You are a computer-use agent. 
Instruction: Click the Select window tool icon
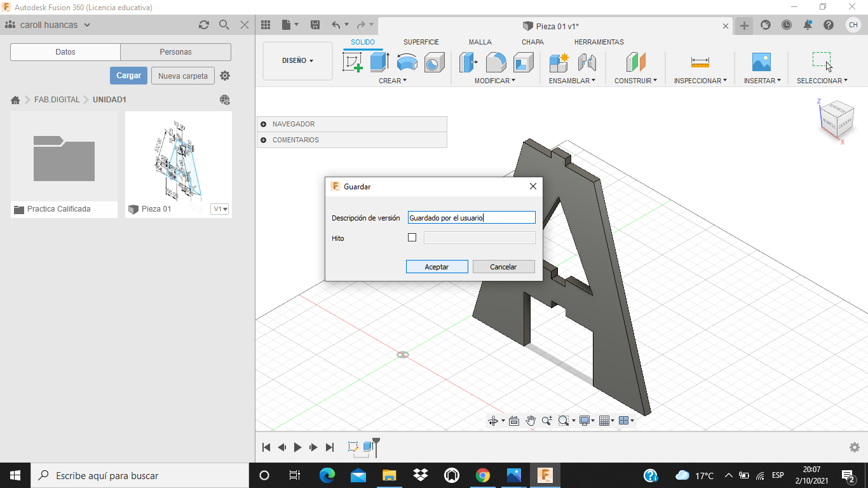pyautogui.click(x=822, y=62)
